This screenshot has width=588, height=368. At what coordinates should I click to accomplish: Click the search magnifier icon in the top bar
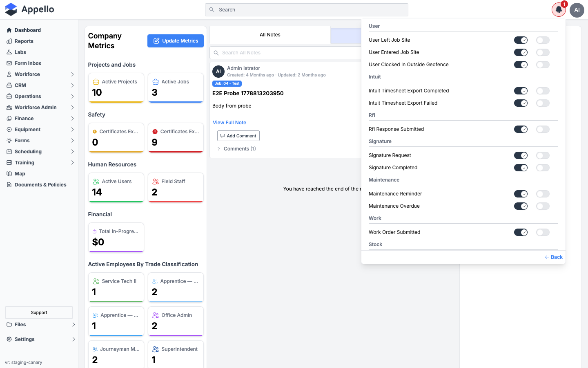point(212,10)
